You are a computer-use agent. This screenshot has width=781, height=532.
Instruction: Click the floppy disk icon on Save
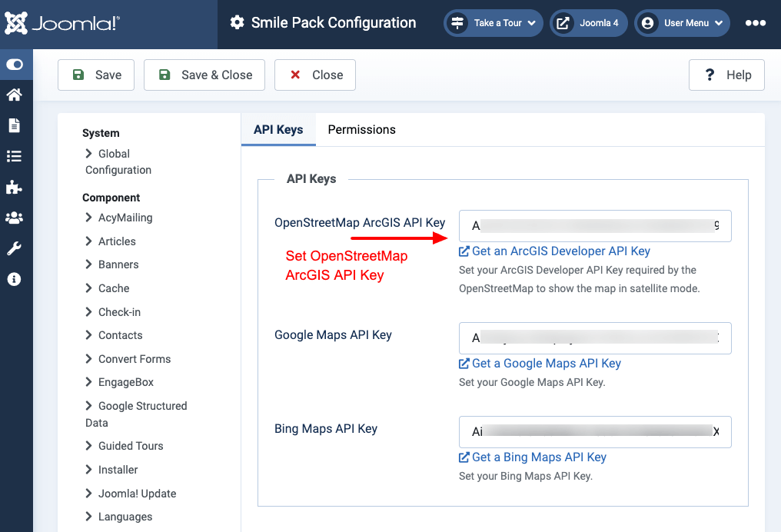coord(78,75)
